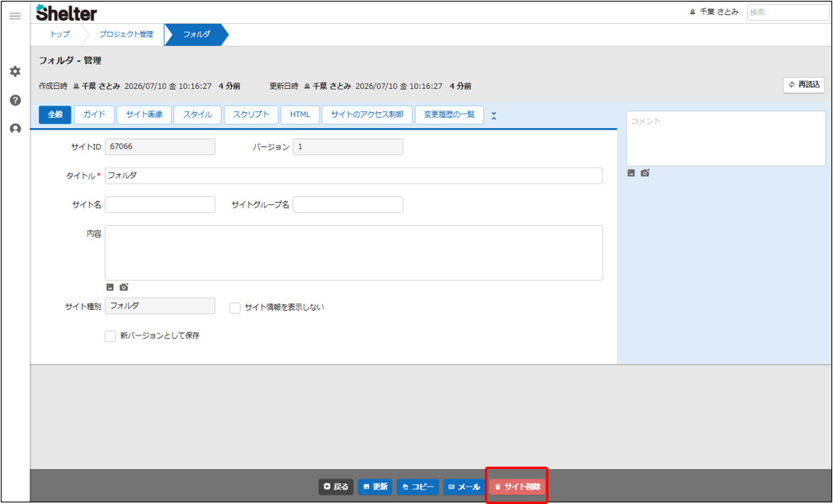The image size is (833, 504).
Task: Go to プロジェクト管理 breadcrumb
Action: click(x=126, y=34)
